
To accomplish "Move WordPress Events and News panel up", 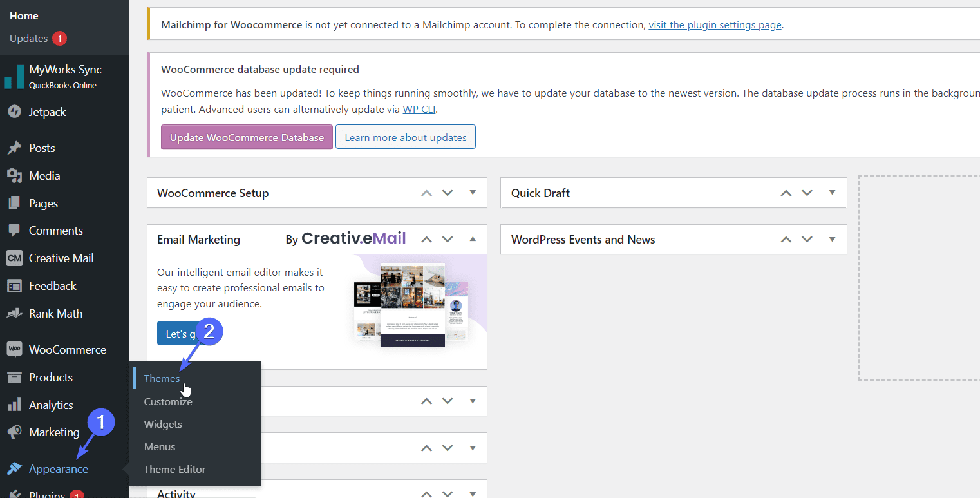I will tap(786, 239).
